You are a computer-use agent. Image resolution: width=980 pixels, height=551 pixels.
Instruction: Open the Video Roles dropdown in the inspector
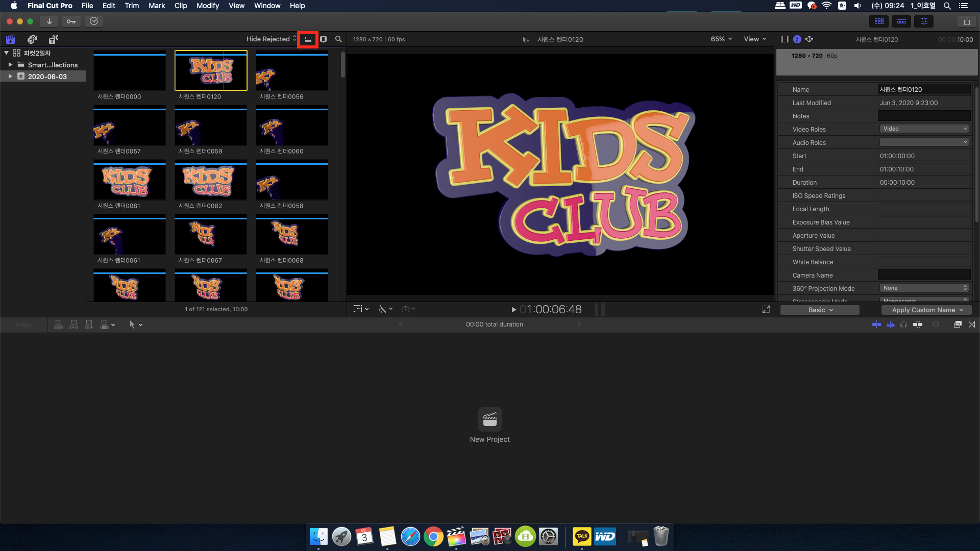(924, 129)
